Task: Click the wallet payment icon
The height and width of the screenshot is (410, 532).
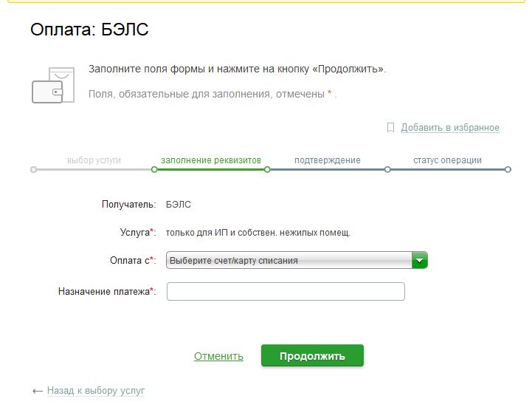Action: 53,85
